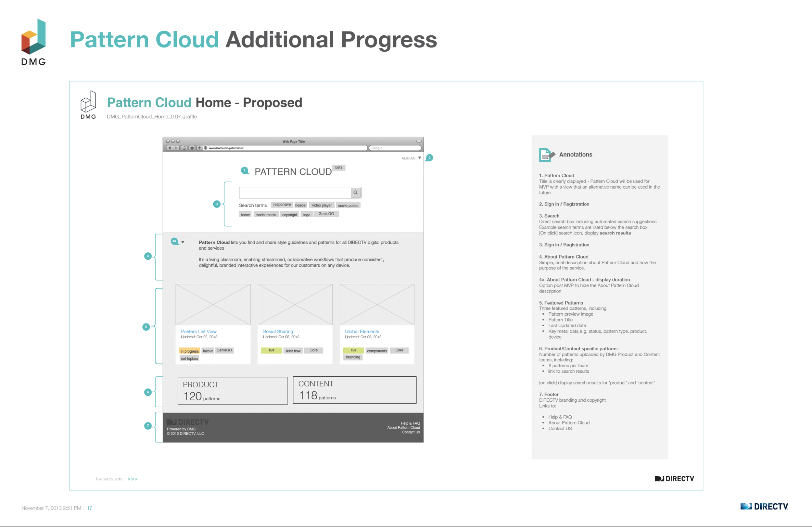Select the 'social media' search term tag
The width and height of the screenshot is (812, 527).
pyautogui.click(x=266, y=215)
